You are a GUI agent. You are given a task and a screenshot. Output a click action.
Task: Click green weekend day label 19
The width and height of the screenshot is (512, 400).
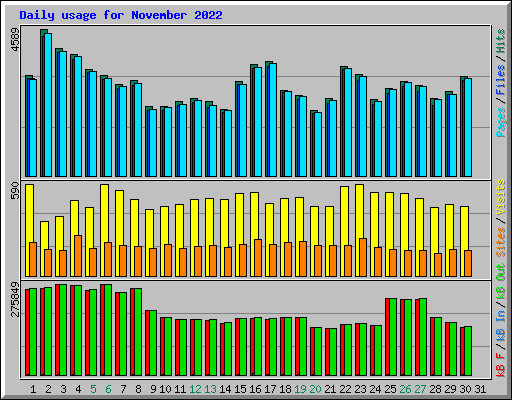pyautogui.click(x=300, y=389)
